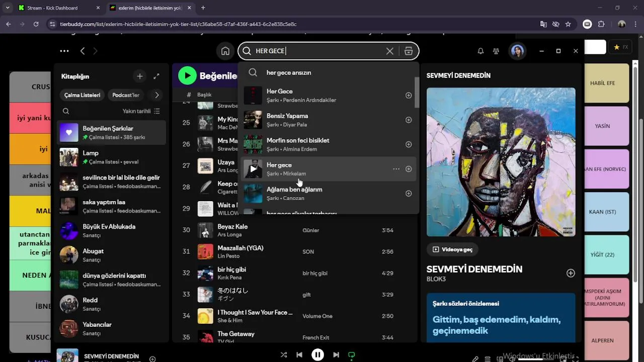Open Abugat artist
The width and height of the screenshot is (644, 362).
[x=111, y=255]
